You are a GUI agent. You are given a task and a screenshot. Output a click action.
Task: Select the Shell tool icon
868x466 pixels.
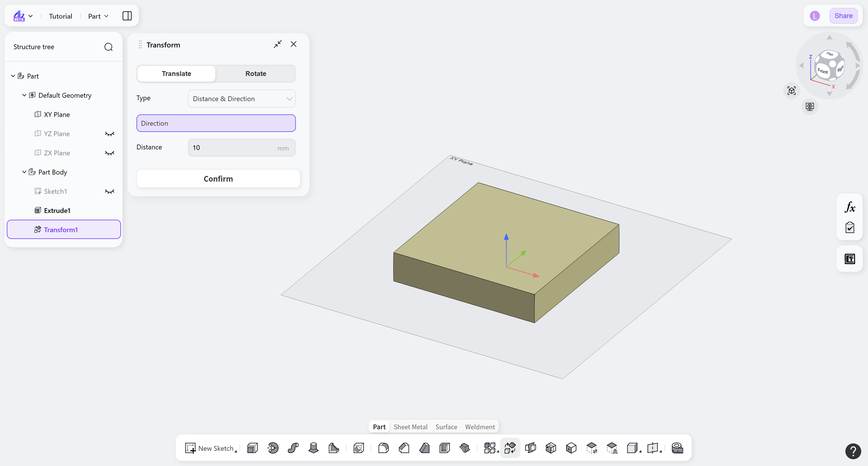coord(444,448)
